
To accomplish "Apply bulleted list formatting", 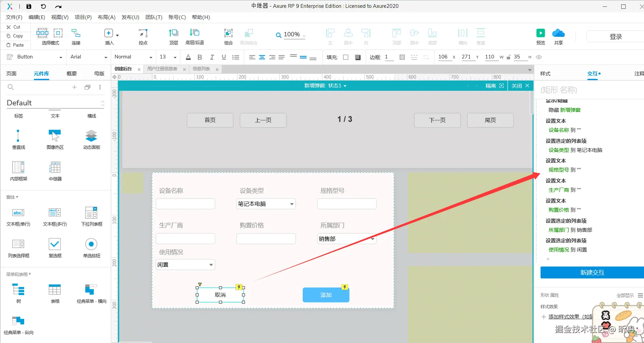I will point(236,57).
